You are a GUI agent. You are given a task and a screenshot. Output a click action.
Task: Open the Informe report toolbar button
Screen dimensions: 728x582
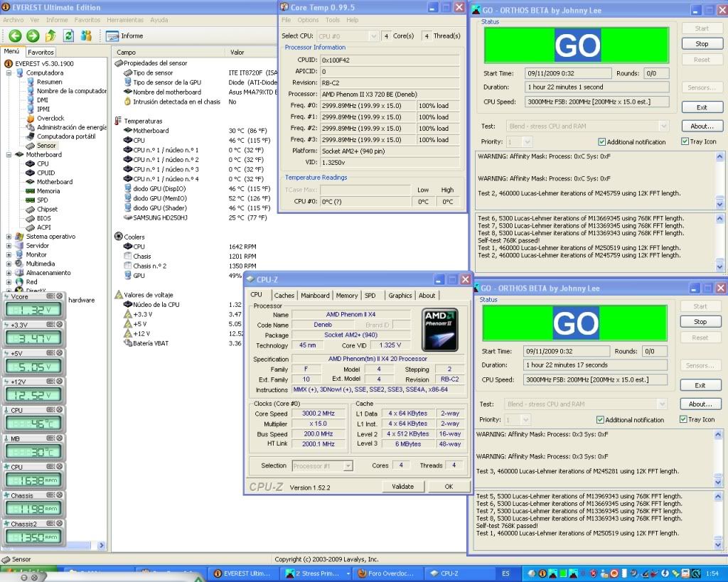click(124, 36)
